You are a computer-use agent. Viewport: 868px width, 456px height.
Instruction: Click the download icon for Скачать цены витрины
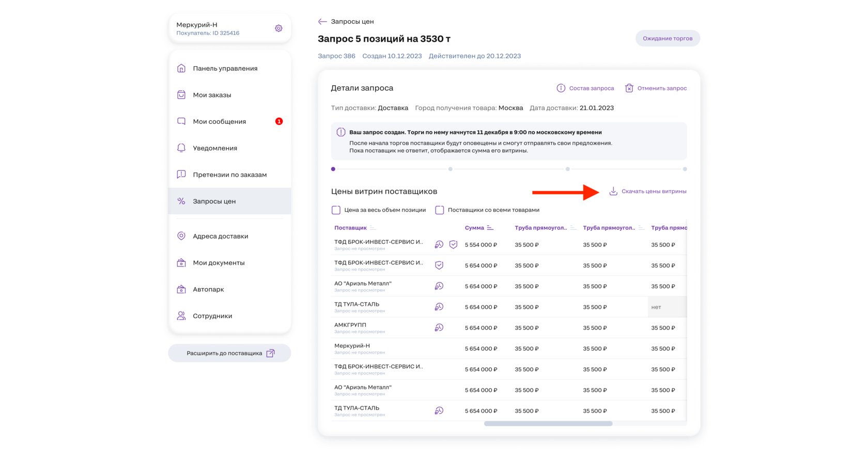(x=613, y=191)
